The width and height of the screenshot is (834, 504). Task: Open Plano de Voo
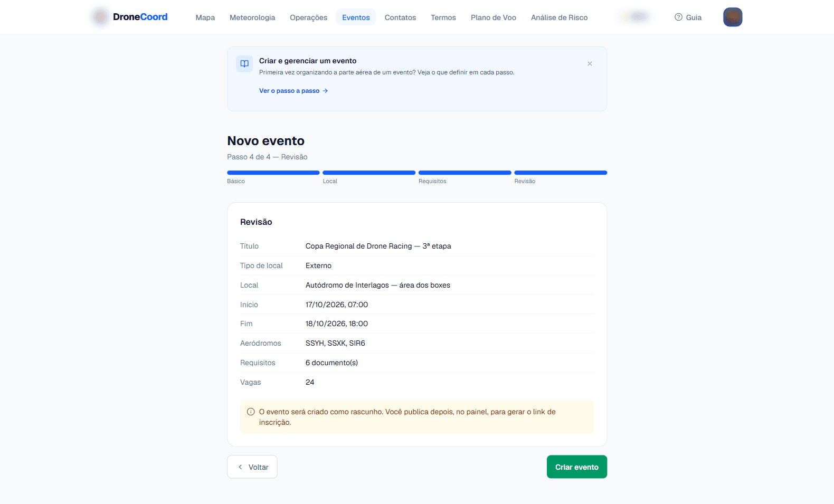pos(494,17)
